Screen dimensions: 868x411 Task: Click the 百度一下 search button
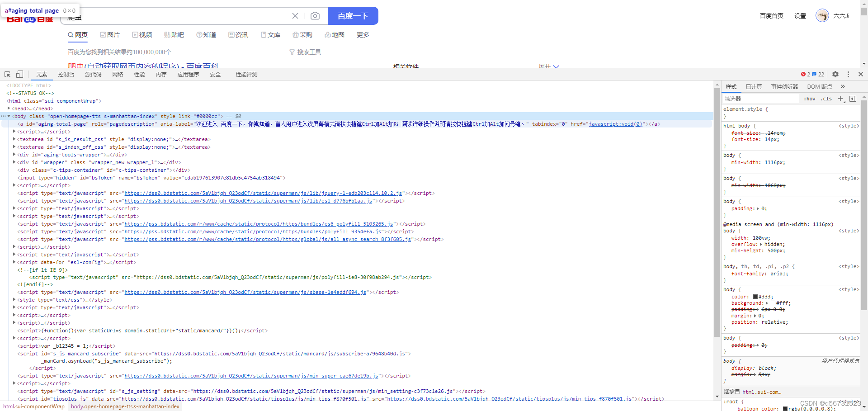[x=353, y=16]
